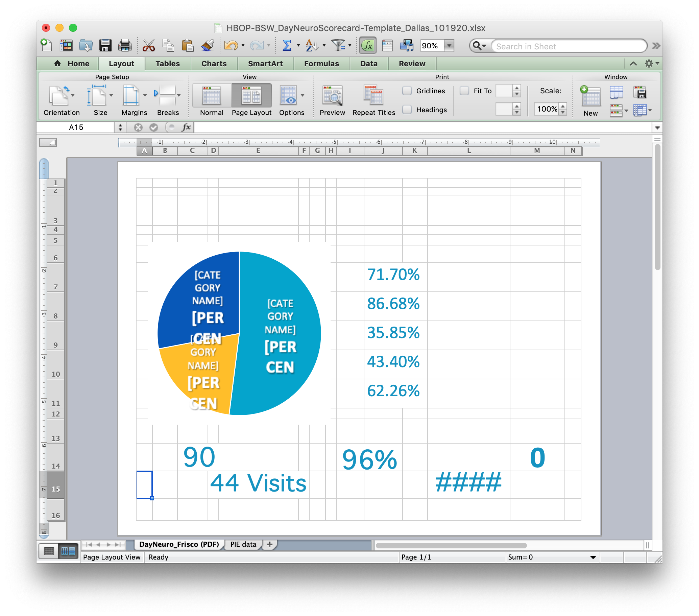
Task: Switch to Normal view button
Action: coord(211,96)
